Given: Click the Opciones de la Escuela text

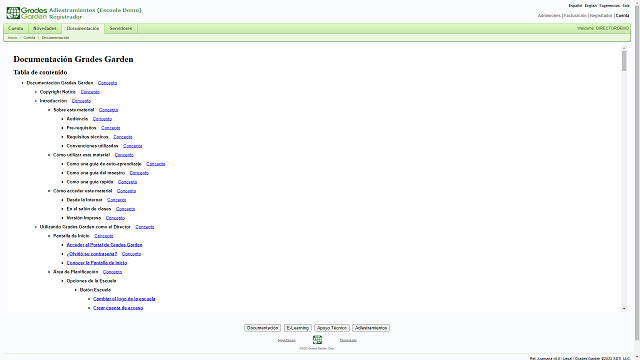Looking at the screenshot, I should click(91, 280).
